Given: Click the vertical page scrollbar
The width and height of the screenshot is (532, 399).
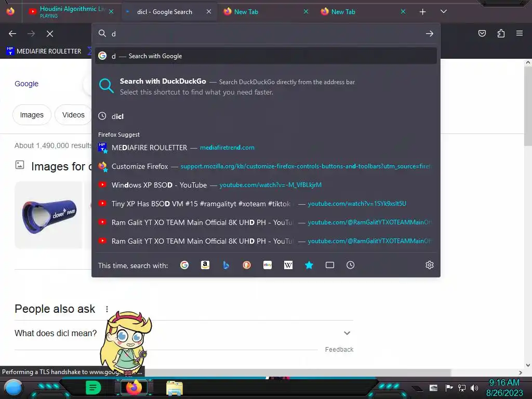Looking at the screenshot, I should (528, 105).
